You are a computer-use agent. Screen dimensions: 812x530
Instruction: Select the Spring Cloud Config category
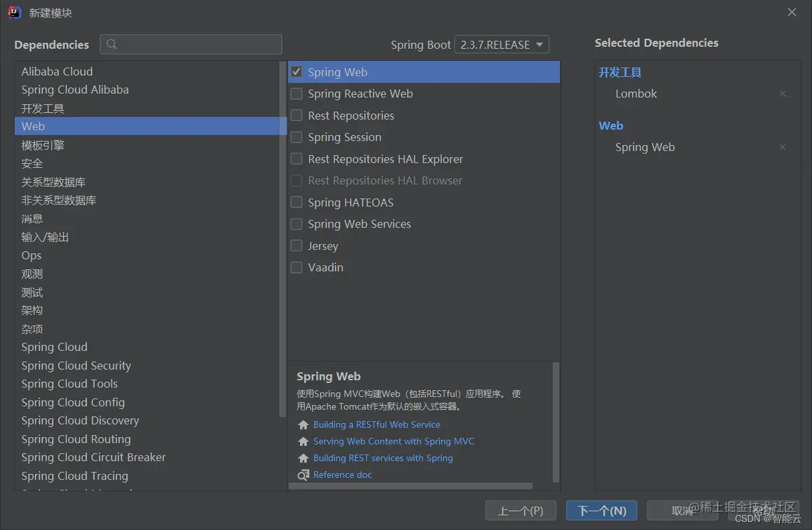(147, 402)
